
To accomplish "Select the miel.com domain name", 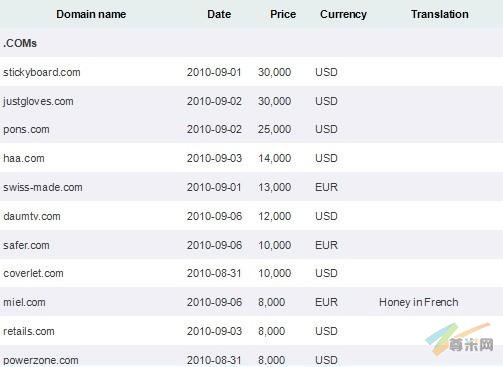I will pyautogui.click(x=24, y=302).
